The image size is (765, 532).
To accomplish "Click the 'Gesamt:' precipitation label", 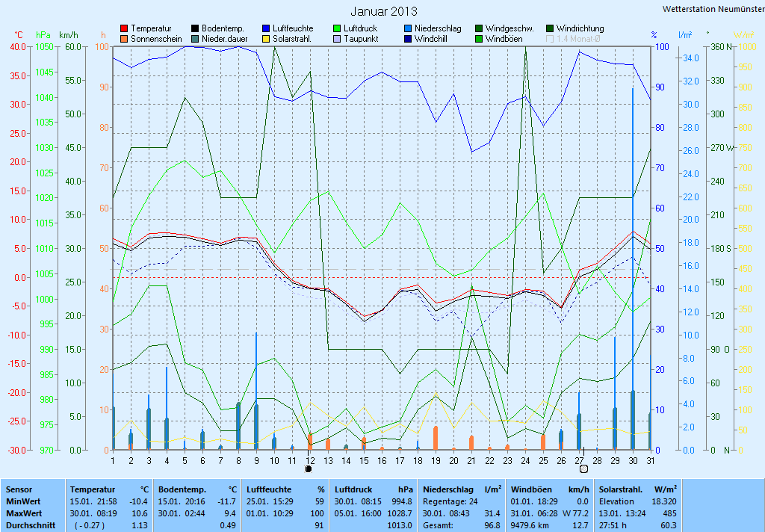I will click(438, 526).
